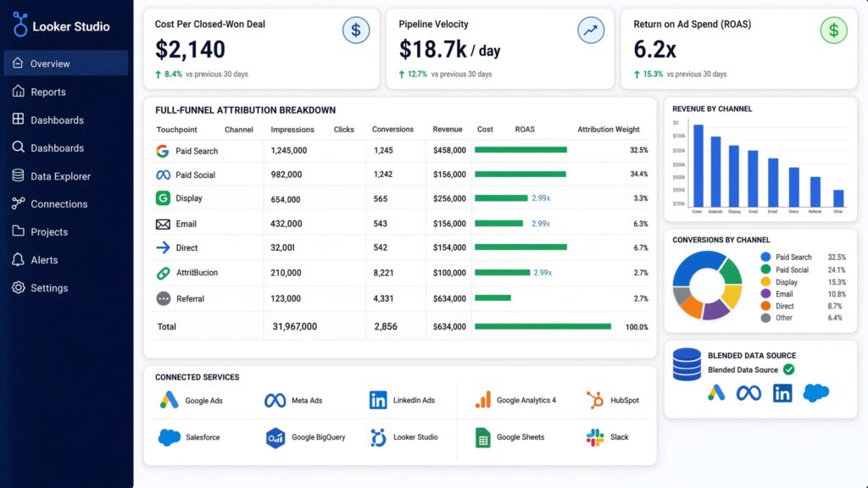Click the Looker Studio logo icon
Image resolution: width=868 pixels, height=488 pixels.
click(x=20, y=25)
